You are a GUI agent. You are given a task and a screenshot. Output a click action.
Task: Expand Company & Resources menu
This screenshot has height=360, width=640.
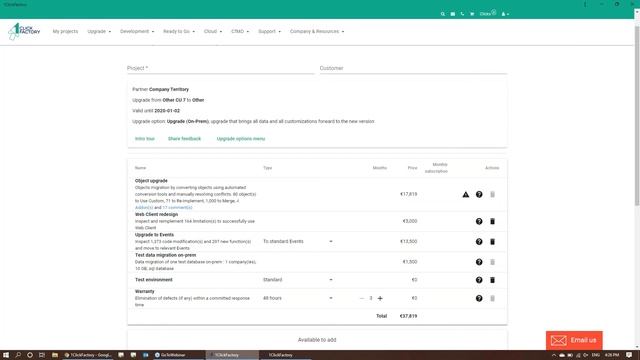[317, 31]
